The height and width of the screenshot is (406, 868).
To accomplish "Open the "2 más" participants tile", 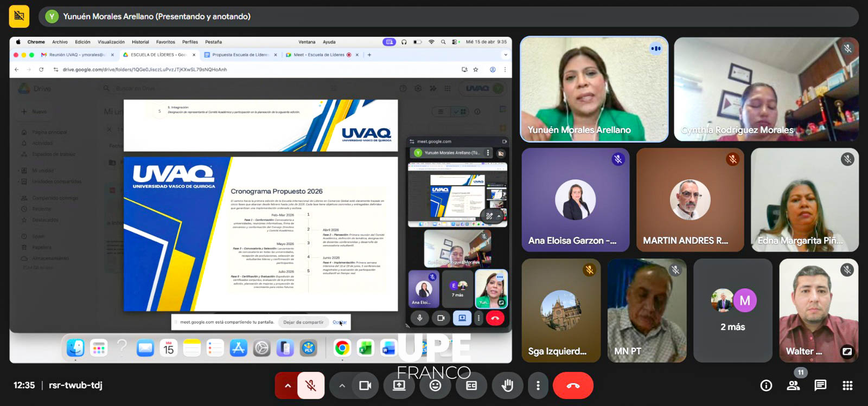I will pos(732,311).
